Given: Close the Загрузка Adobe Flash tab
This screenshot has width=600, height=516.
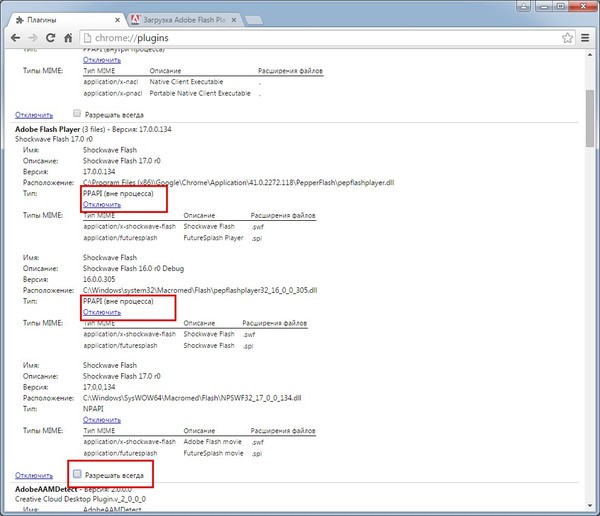Looking at the screenshot, I should tap(234, 20).
